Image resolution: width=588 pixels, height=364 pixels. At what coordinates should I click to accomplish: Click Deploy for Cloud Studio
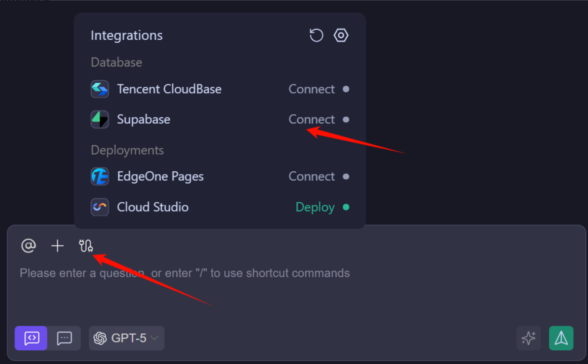pos(315,207)
